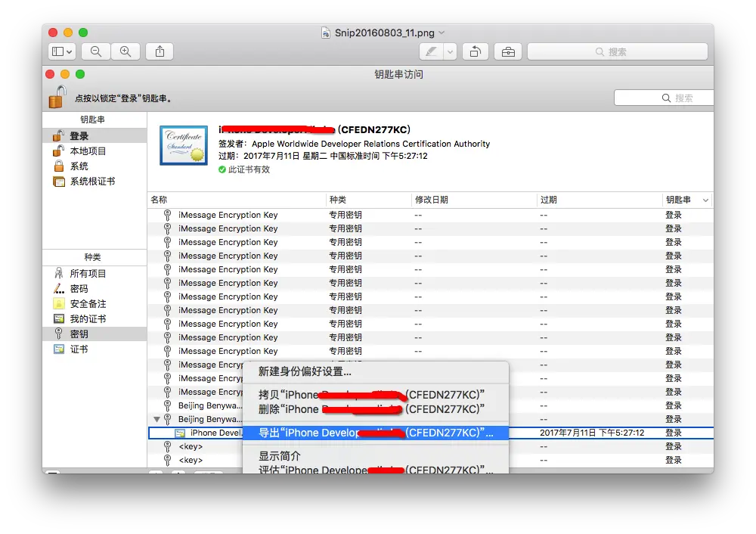This screenshot has height=534, width=756.
Task: Focus the Preview search field
Action: click(x=617, y=51)
